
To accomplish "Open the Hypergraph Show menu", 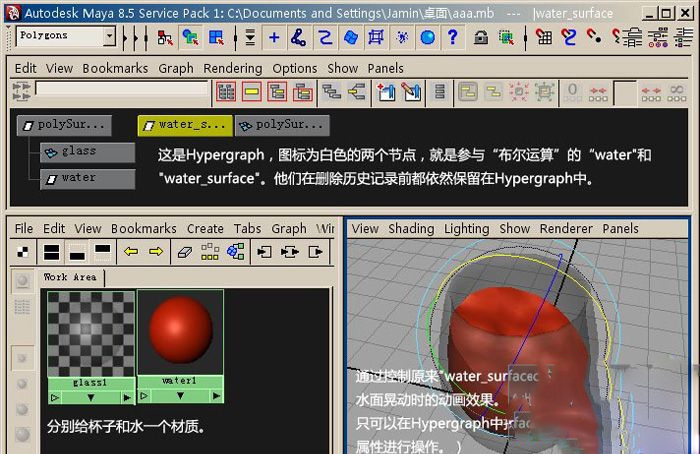I will [x=342, y=68].
